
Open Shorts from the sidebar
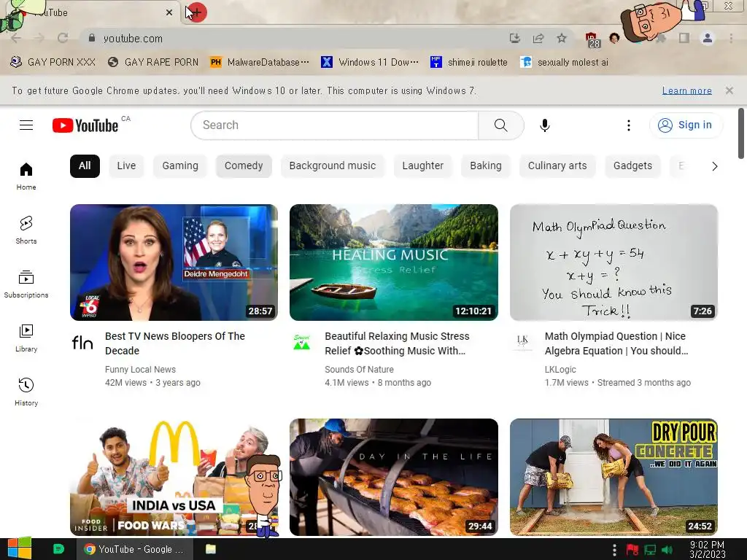point(26,230)
